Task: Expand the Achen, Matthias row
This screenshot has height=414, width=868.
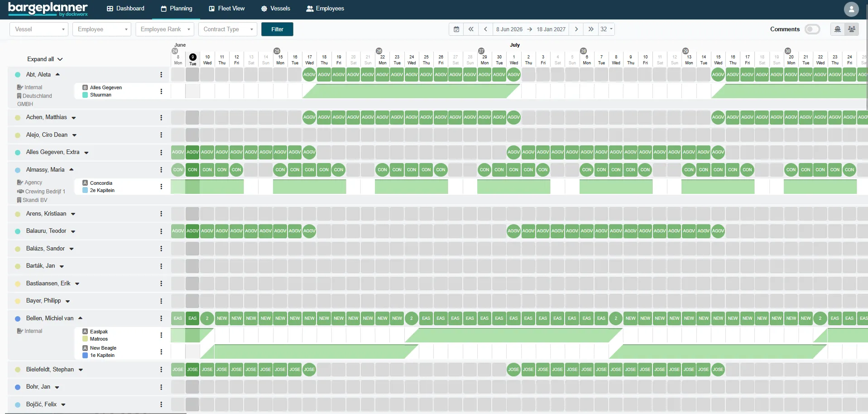Action: point(73,118)
